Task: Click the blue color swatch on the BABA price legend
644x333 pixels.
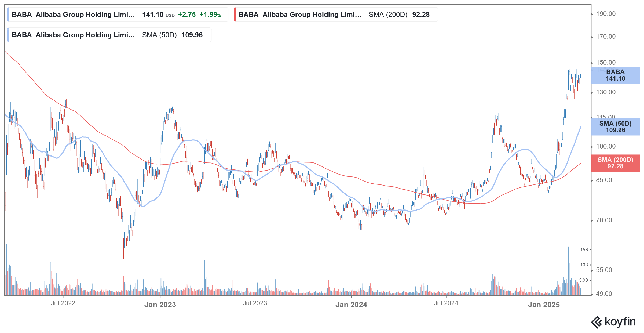Action: pyautogui.click(x=8, y=15)
